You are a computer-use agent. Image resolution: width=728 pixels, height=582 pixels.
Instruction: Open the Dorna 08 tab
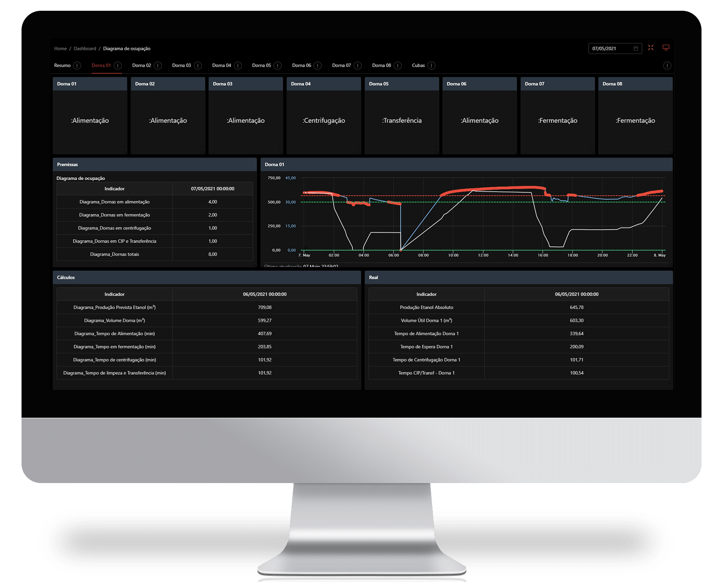381,65
